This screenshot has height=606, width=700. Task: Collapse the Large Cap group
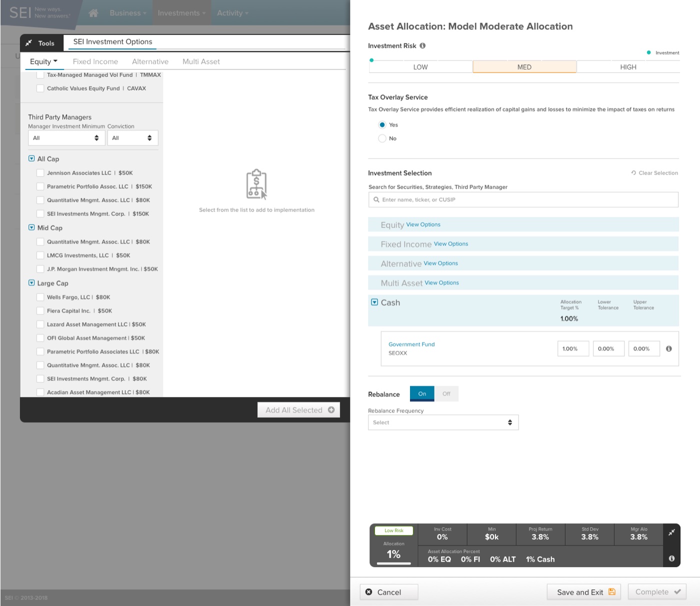pyautogui.click(x=31, y=283)
